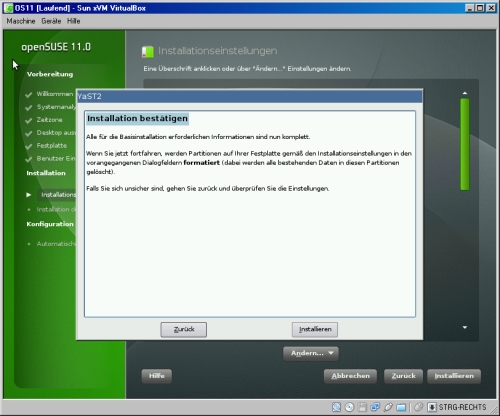This screenshot has width=500, height=416.
Task: Click the USB devices status icon
Action: [x=388, y=407]
